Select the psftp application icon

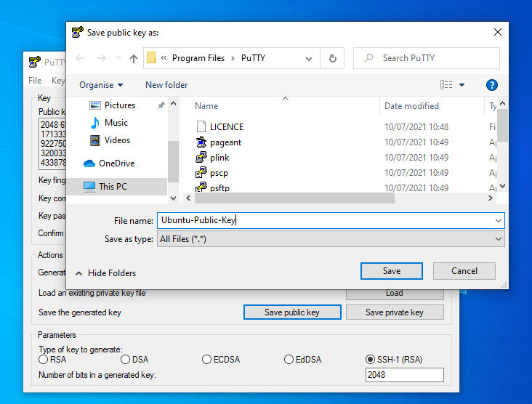(x=201, y=187)
